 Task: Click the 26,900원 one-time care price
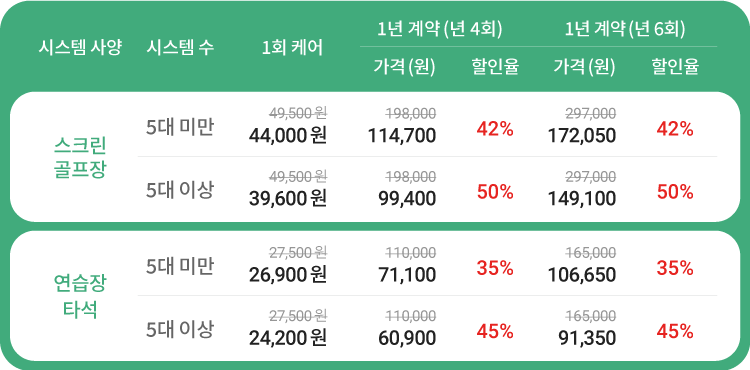[287, 275]
